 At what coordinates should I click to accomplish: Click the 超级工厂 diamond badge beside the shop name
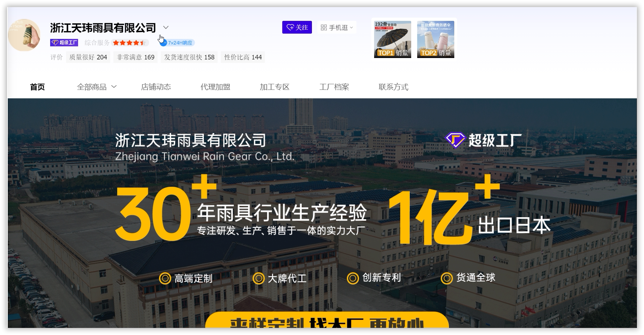click(55, 42)
